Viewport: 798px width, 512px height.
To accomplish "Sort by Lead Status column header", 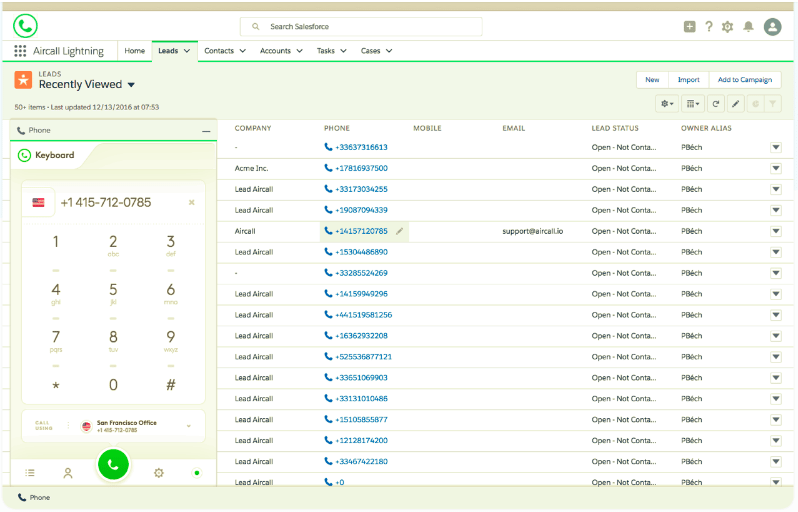I will tap(615, 128).
